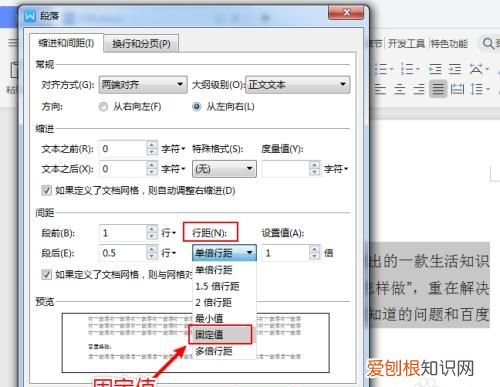
Task: Click the 段前 spinner arrows
Action: point(152,233)
